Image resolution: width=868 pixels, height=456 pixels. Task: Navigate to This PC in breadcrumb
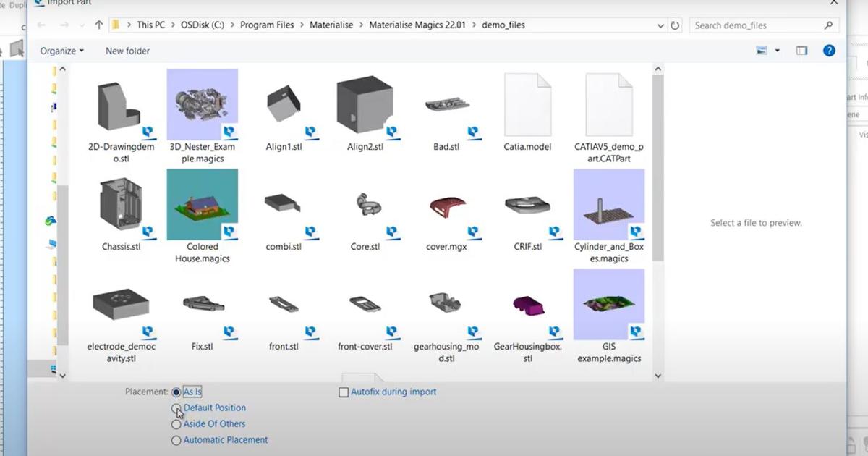click(150, 25)
